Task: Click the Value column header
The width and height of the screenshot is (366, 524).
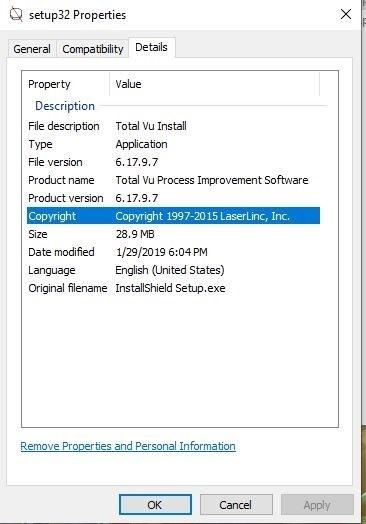Action: [128, 84]
